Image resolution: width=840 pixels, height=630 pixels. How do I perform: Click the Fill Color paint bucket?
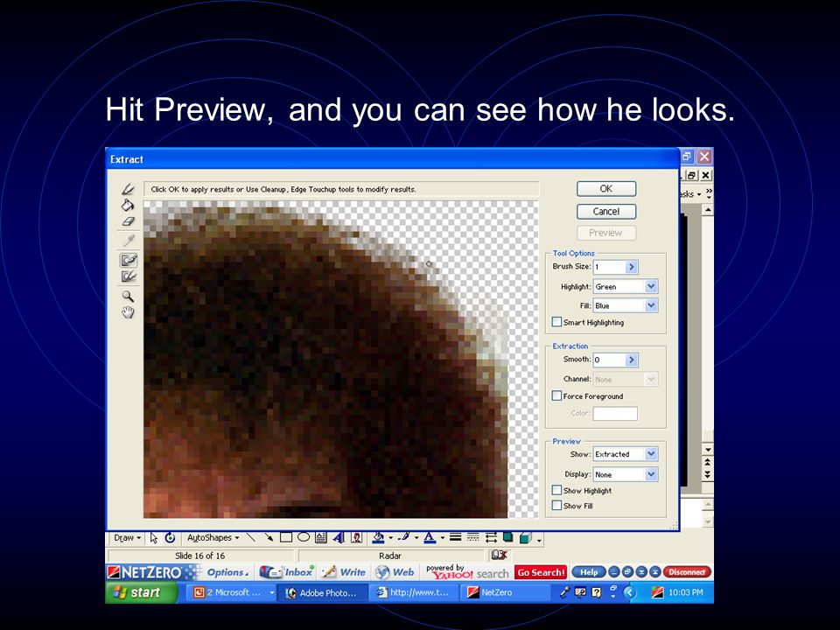[379, 537]
